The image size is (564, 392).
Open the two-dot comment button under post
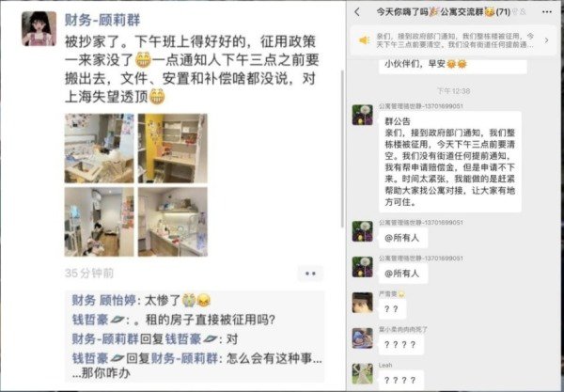310,274
